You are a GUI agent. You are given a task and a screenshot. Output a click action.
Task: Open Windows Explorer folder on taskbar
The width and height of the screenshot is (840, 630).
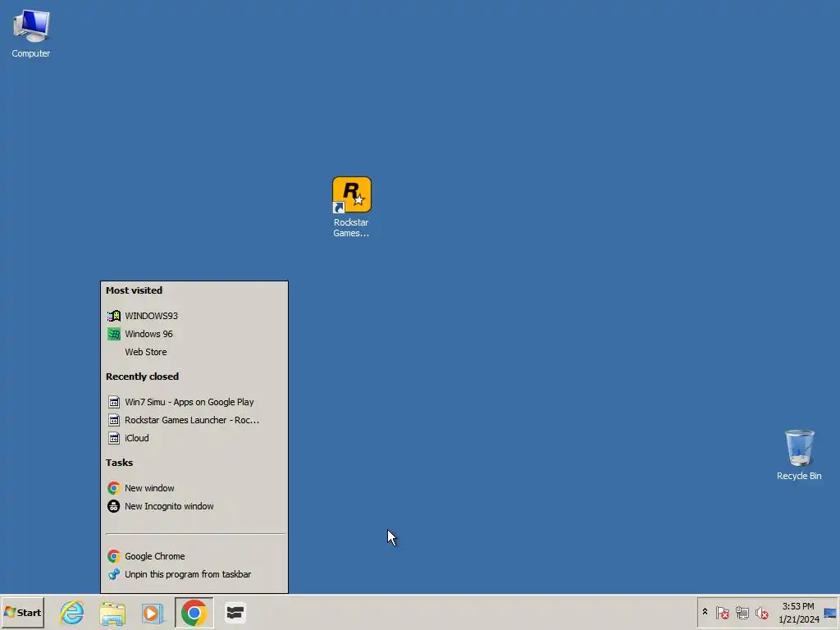click(x=112, y=612)
